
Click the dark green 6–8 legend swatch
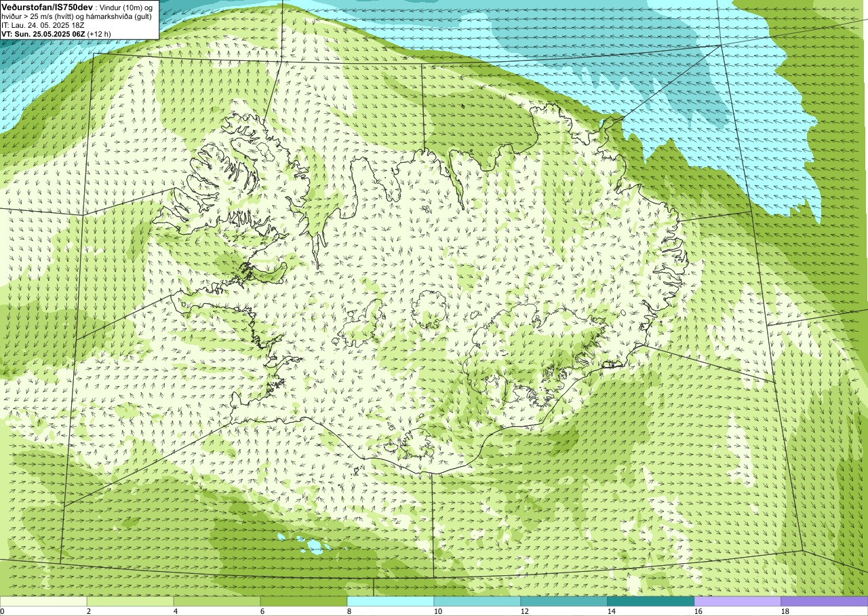click(304, 601)
